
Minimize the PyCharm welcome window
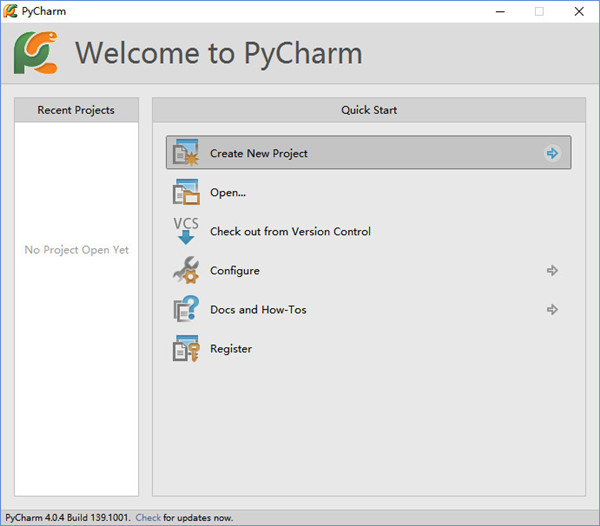point(500,11)
